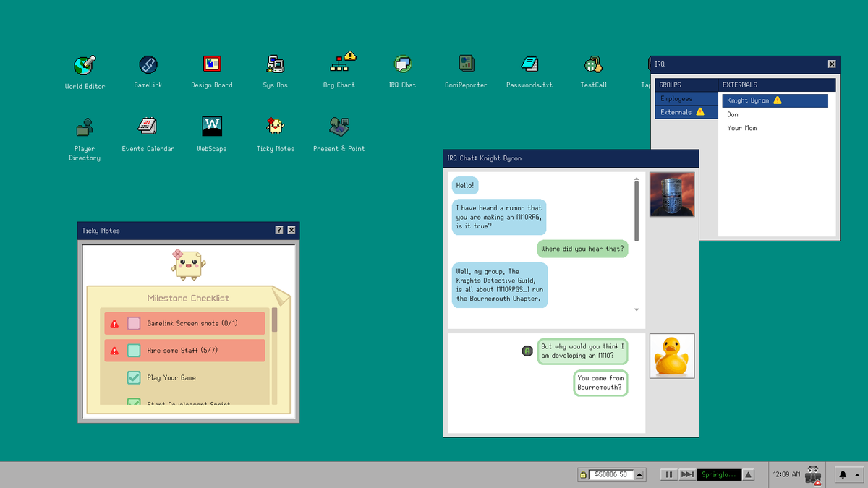Image resolution: width=868 pixels, height=488 pixels.
Task: Launch the GameLink desktop icon
Action: pyautogui.click(x=148, y=65)
